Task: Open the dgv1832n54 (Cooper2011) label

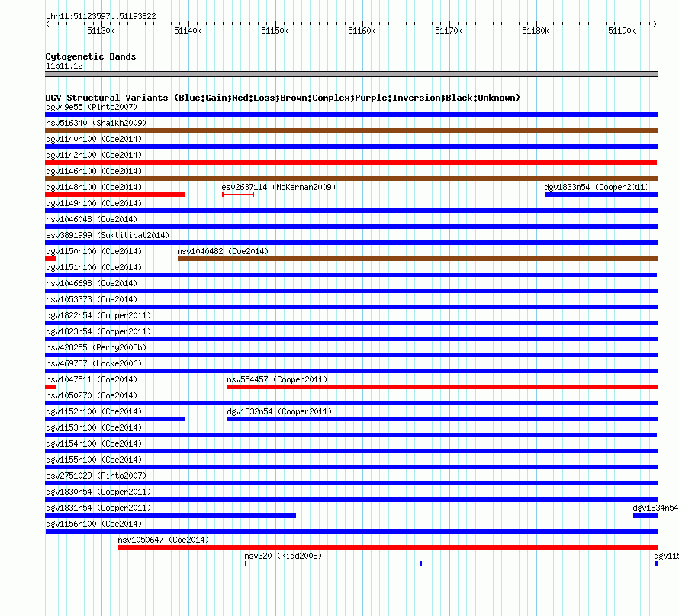Action: (x=279, y=411)
